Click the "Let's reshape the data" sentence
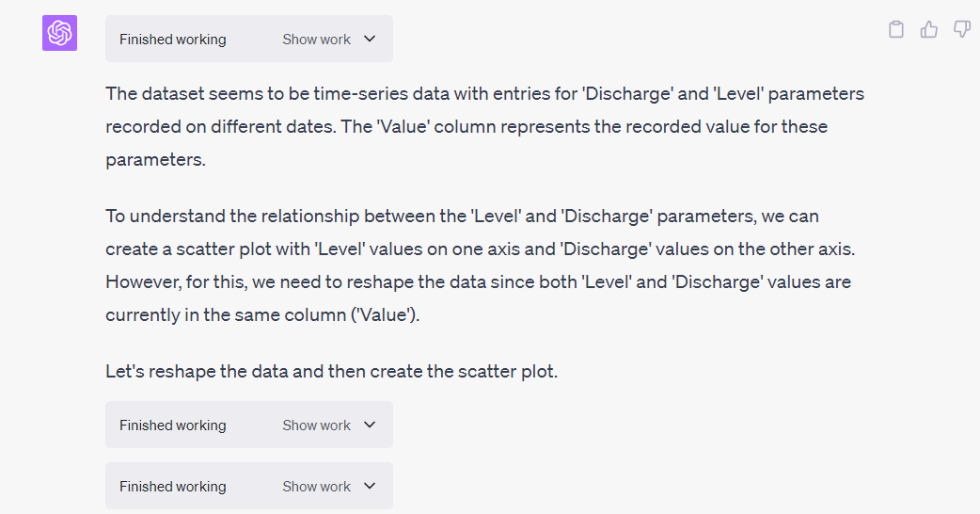Screen dimensions: 980x514 (x=331, y=371)
